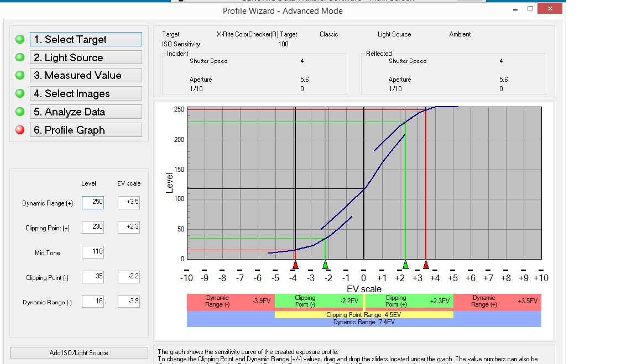Click the green Clipping Point (+) +2.3EV block
Screen dimensions: 637x364
410,301
